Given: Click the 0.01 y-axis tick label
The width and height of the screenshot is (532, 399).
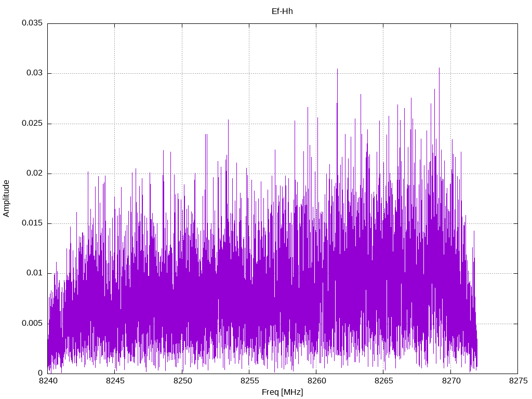Looking at the screenshot, I should (x=35, y=273).
